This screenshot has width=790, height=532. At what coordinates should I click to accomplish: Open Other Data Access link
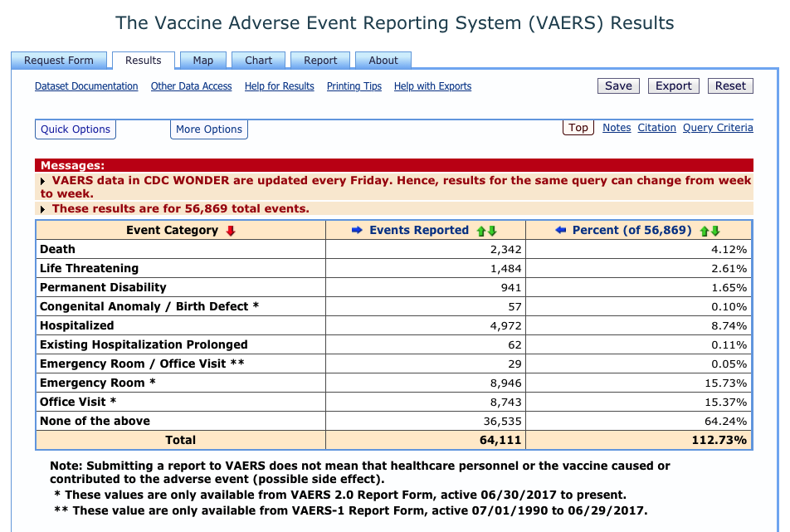pyautogui.click(x=192, y=86)
